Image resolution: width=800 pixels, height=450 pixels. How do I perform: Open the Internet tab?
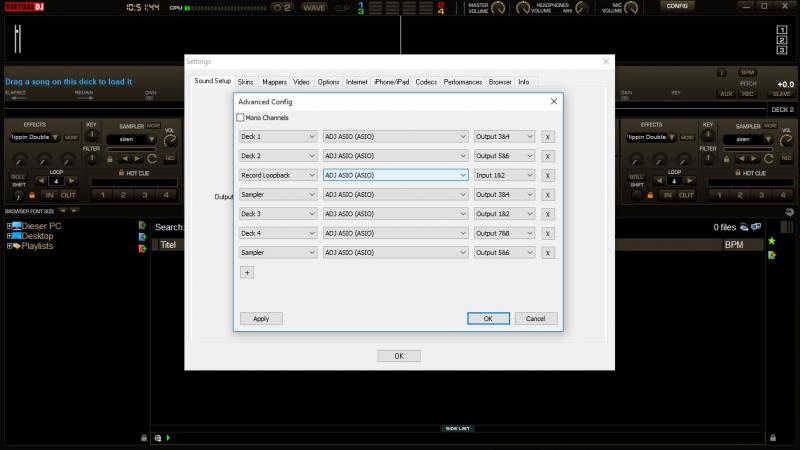(x=357, y=82)
